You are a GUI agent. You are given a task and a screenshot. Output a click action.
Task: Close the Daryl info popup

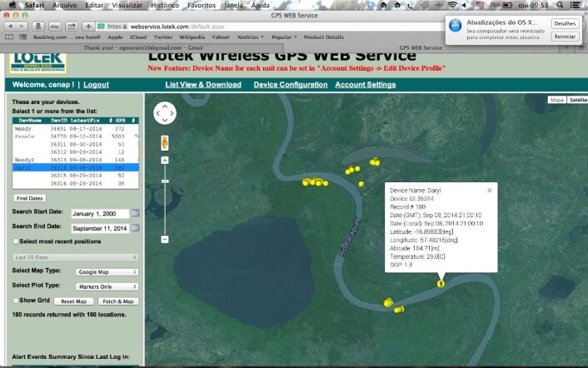click(490, 191)
